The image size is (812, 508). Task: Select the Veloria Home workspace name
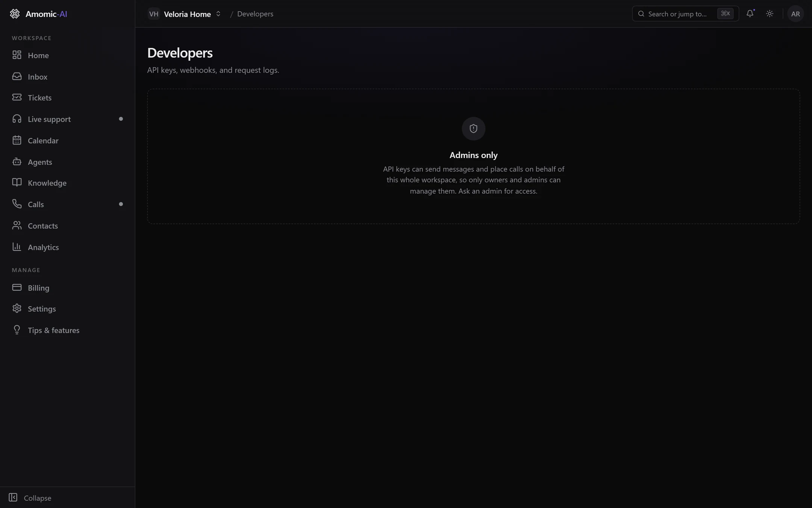[x=187, y=14]
